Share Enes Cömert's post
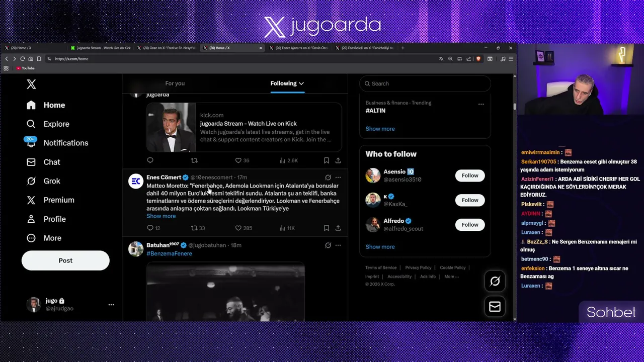Screen dimensions: 644x362 338,228
